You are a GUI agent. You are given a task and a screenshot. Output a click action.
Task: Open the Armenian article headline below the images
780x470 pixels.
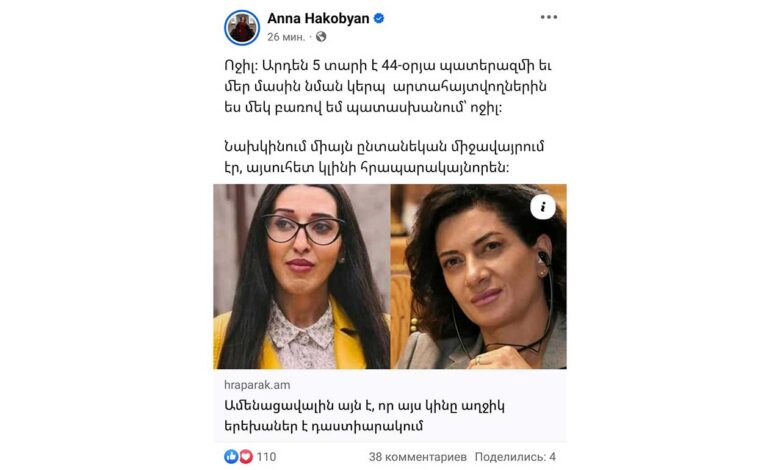pyautogui.click(x=364, y=416)
